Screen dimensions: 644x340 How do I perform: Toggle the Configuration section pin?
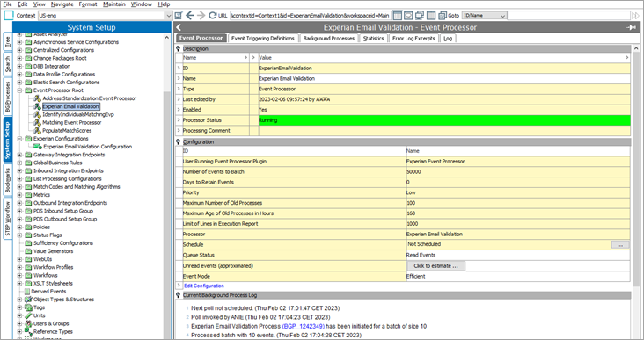(x=179, y=142)
